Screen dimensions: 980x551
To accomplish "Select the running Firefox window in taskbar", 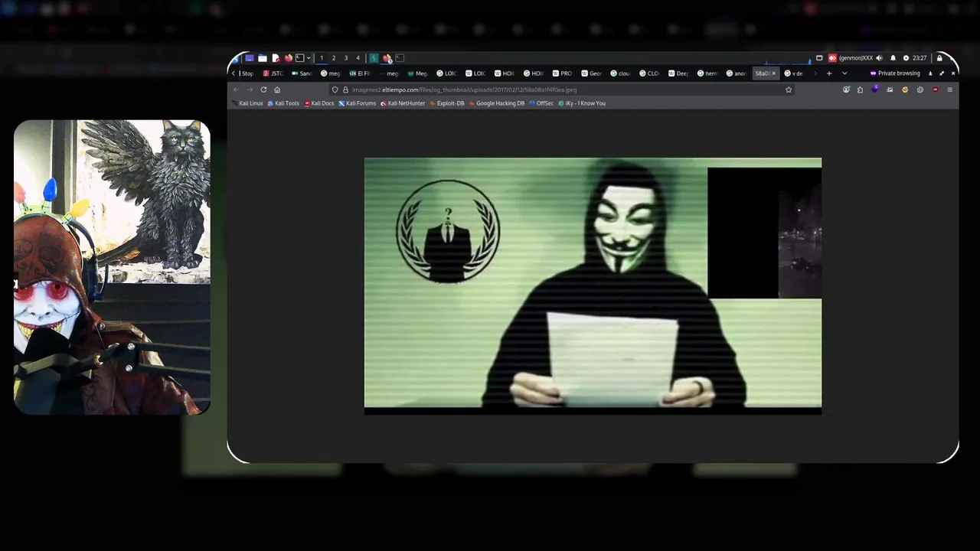I will 387,58.
